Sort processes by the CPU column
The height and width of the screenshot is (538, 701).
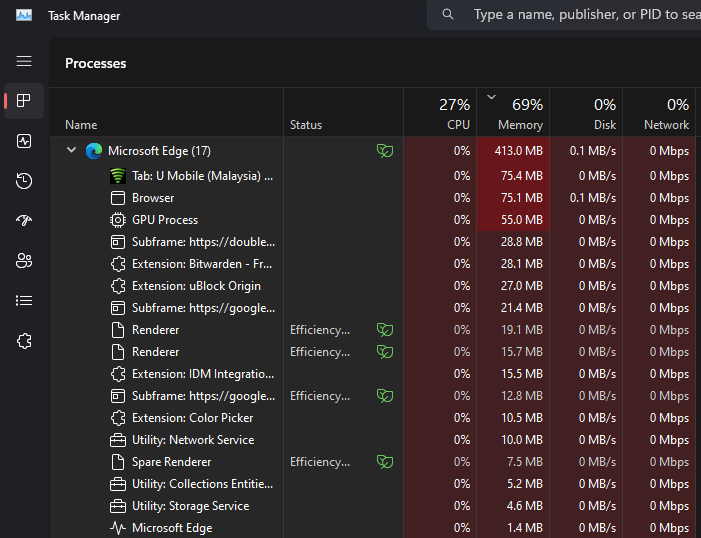[440, 112]
